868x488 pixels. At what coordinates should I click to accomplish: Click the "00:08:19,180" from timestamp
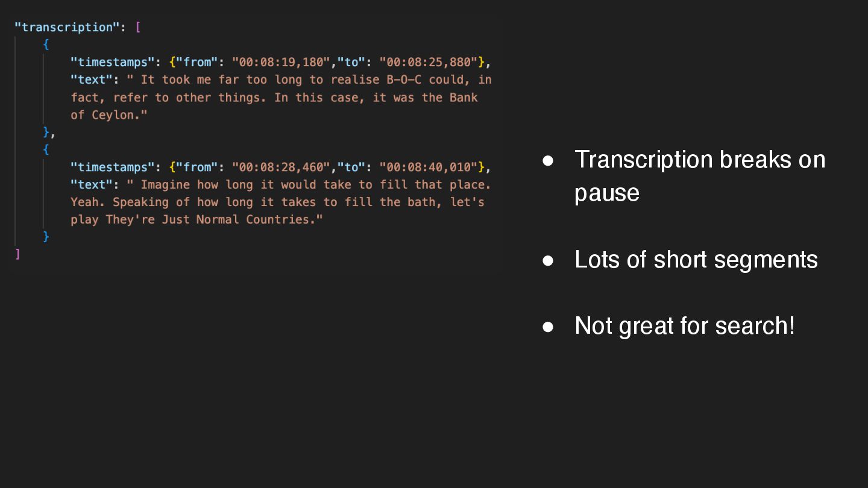point(281,62)
